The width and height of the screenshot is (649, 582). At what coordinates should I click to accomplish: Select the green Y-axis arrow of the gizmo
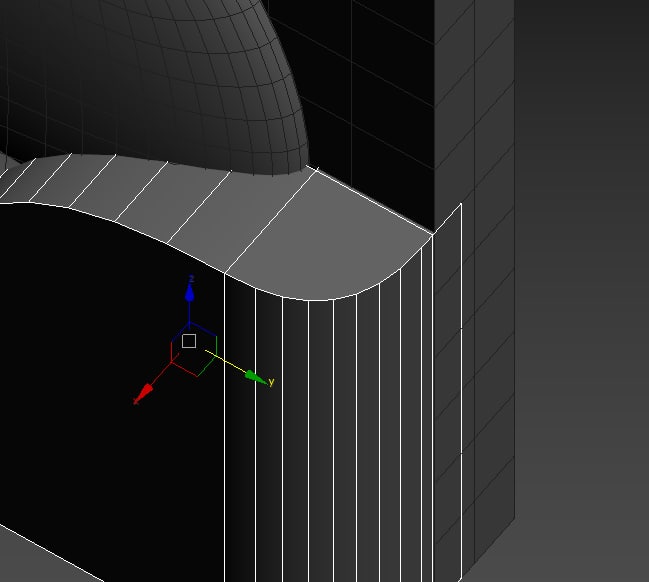255,378
